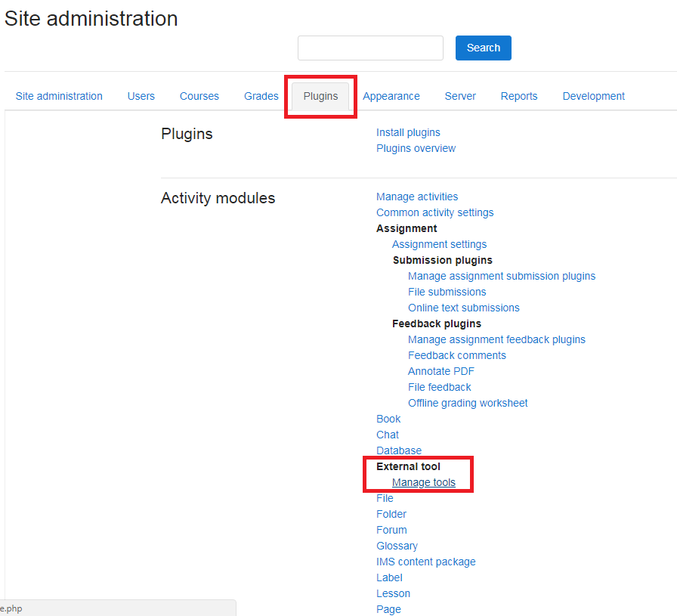Click the Manage activities link
This screenshot has width=677, height=616.
click(417, 197)
